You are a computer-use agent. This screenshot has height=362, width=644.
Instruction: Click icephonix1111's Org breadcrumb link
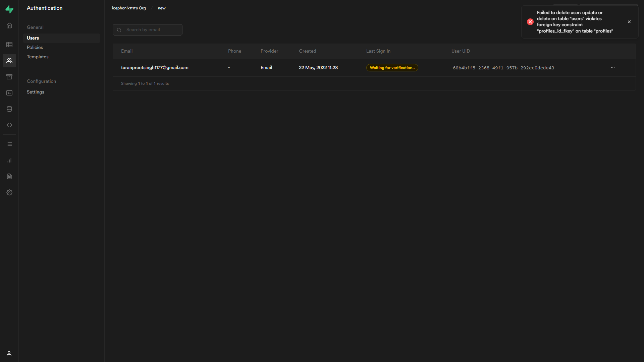129,8
